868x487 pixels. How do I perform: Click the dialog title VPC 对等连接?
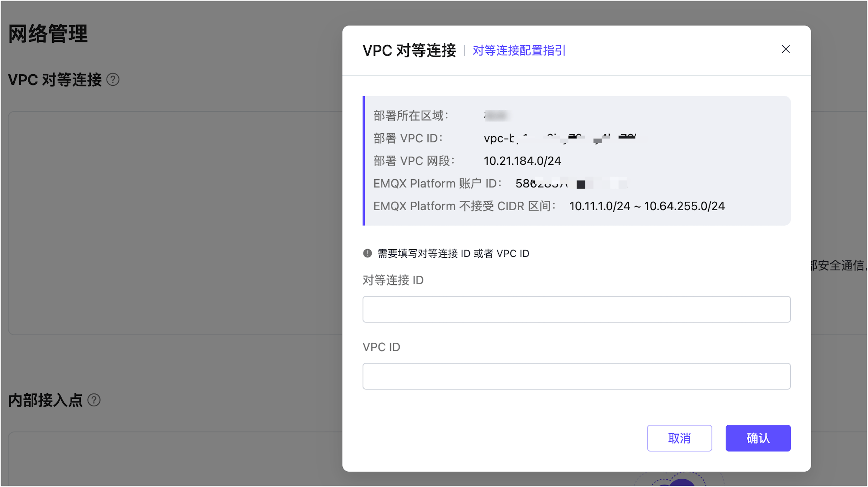coord(410,51)
